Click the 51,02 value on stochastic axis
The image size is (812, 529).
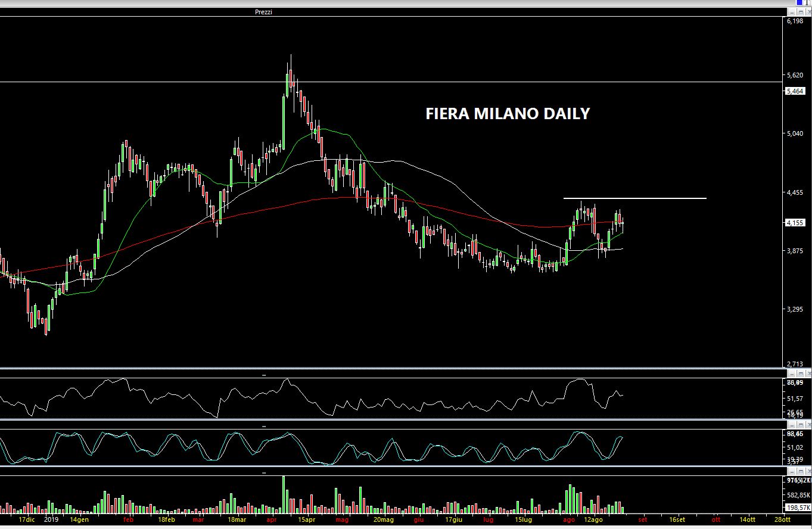pos(795,447)
